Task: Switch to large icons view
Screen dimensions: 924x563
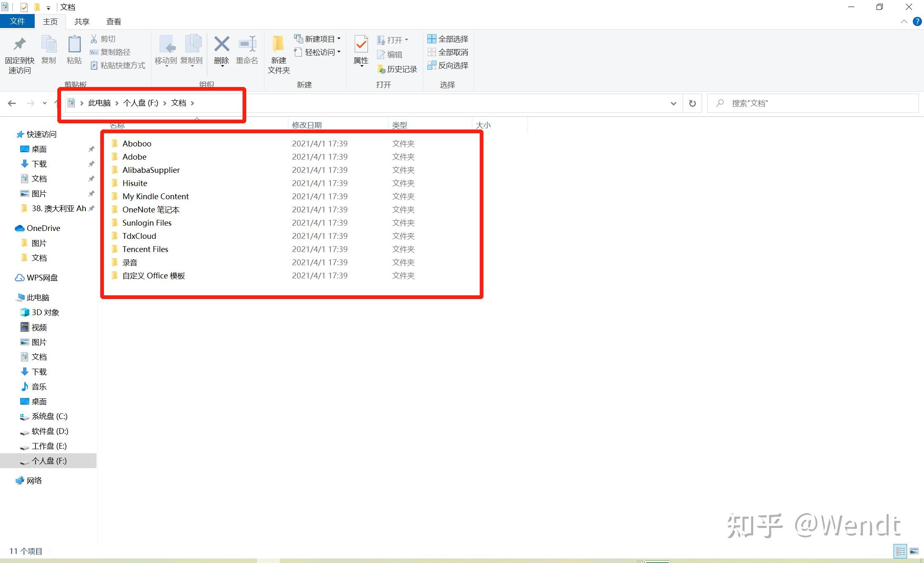Action: 914,551
